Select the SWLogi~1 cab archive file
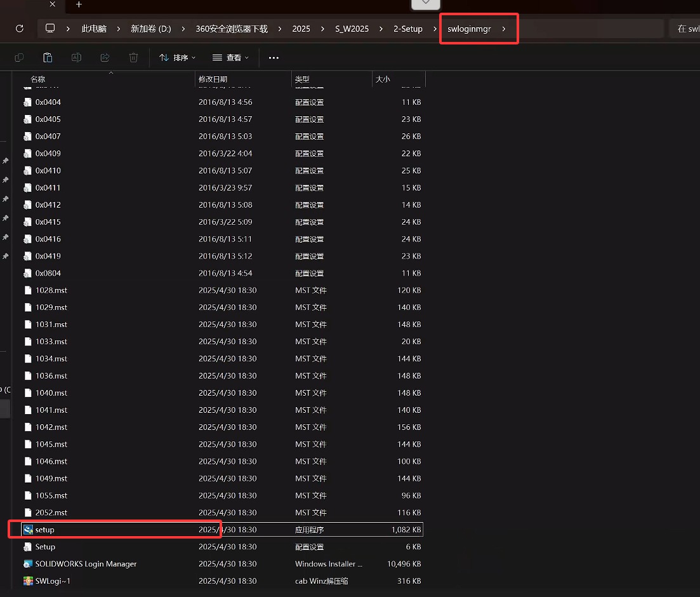This screenshot has height=597, width=700. click(x=53, y=581)
